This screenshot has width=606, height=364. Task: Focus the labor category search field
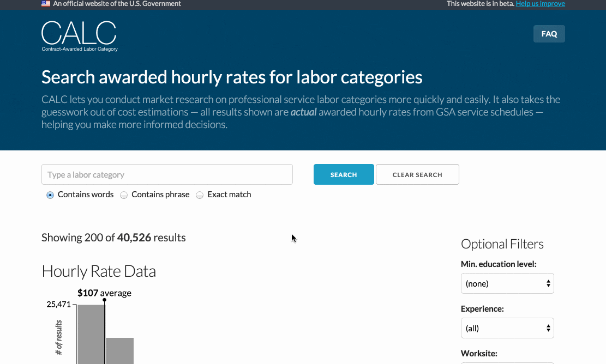click(167, 175)
